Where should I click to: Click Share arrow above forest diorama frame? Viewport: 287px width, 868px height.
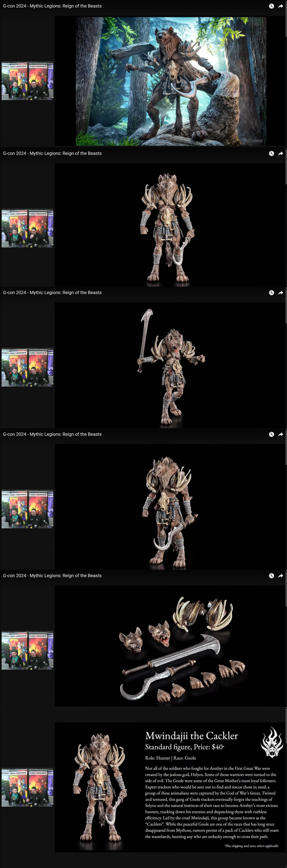(x=281, y=6)
